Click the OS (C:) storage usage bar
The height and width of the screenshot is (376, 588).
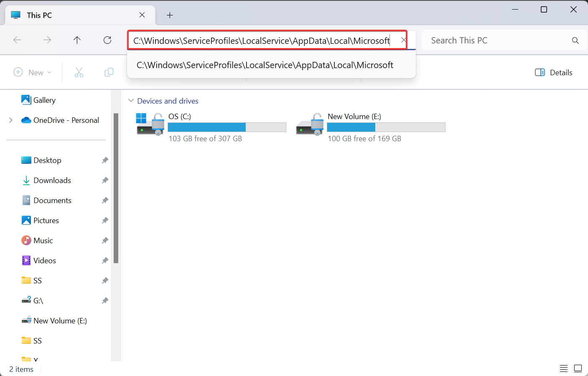pyautogui.click(x=227, y=127)
